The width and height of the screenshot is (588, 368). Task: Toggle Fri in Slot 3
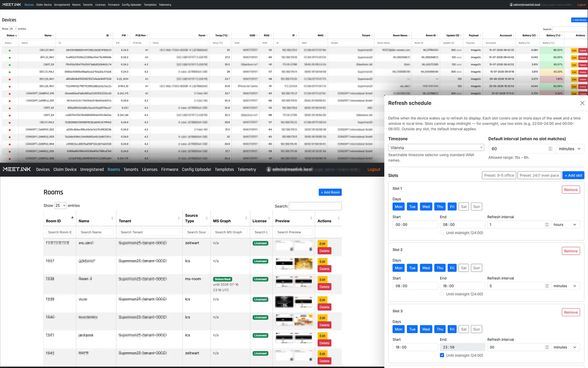[452, 329]
